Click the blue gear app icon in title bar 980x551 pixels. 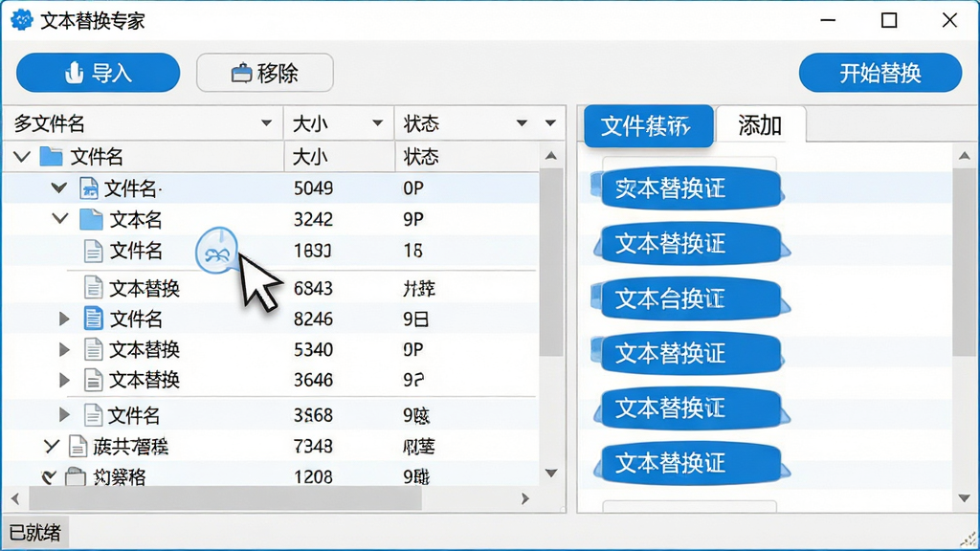pyautogui.click(x=22, y=20)
